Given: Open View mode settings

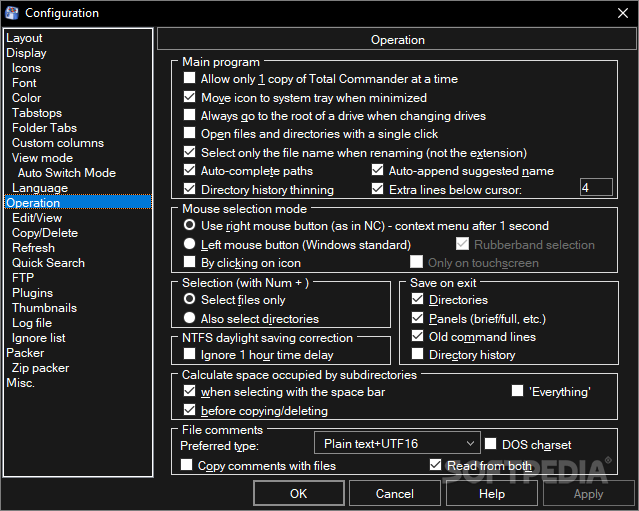Looking at the screenshot, I should click(x=42, y=158).
